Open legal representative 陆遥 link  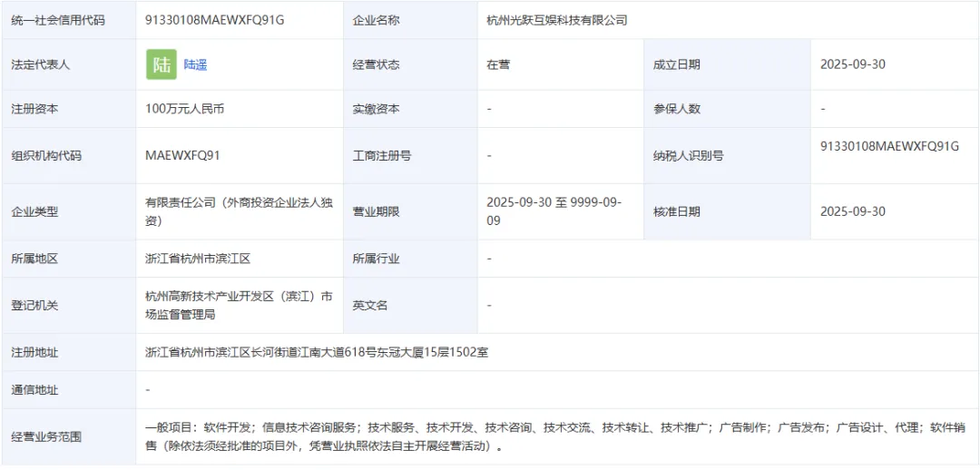tap(195, 64)
